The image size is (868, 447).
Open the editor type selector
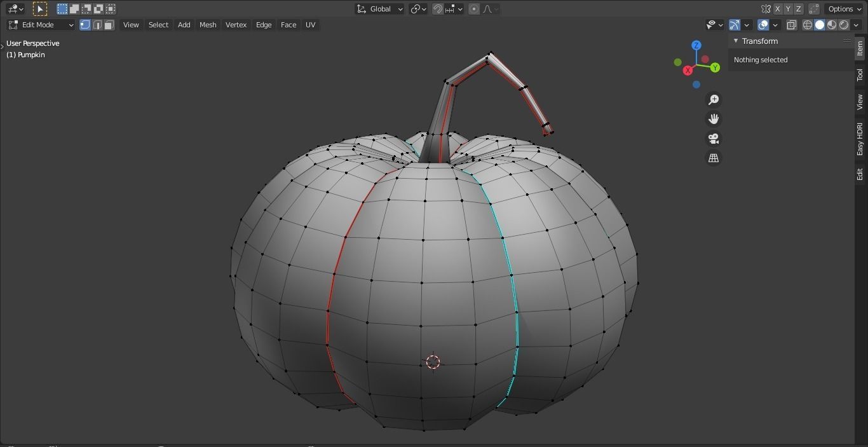15,9
